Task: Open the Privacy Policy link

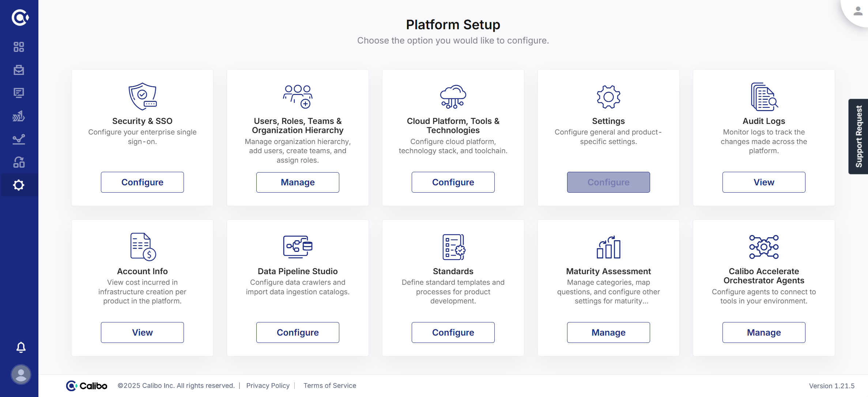Action: pyautogui.click(x=268, y=385)
